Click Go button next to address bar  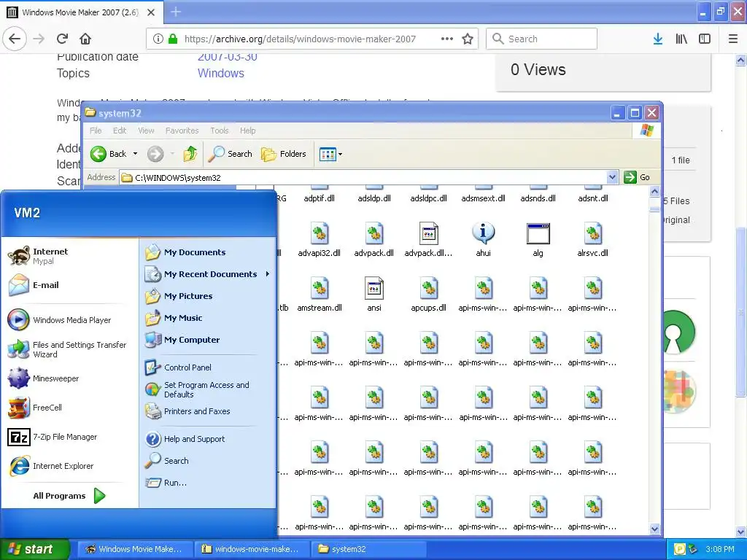[638, 177]
